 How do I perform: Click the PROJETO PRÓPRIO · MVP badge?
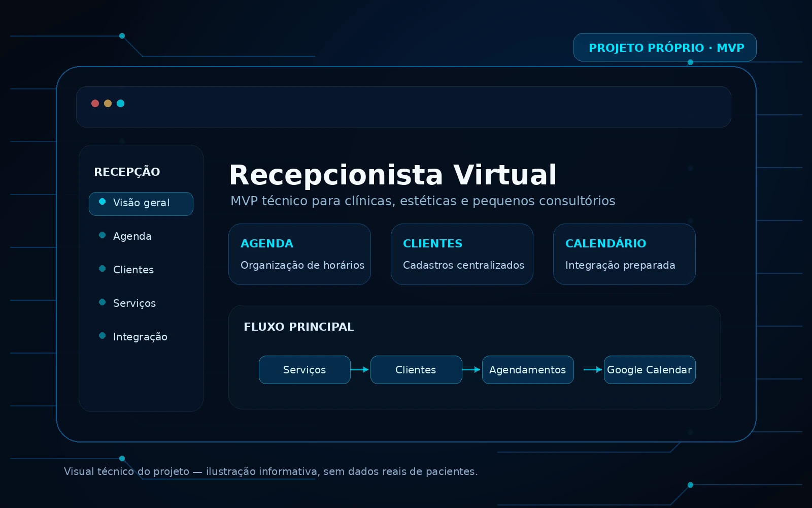pyautogui.click(x=665, y=47)
